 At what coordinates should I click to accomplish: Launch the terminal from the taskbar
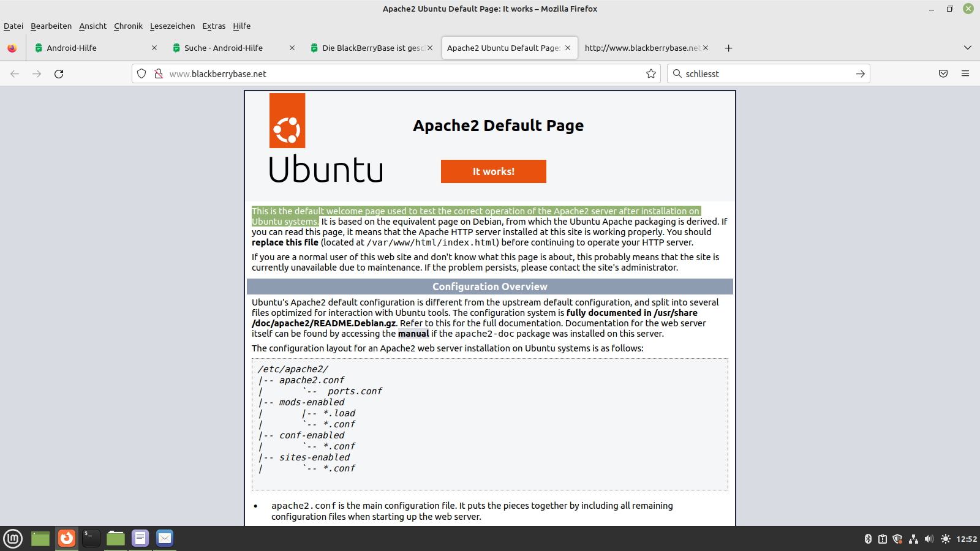91,538
